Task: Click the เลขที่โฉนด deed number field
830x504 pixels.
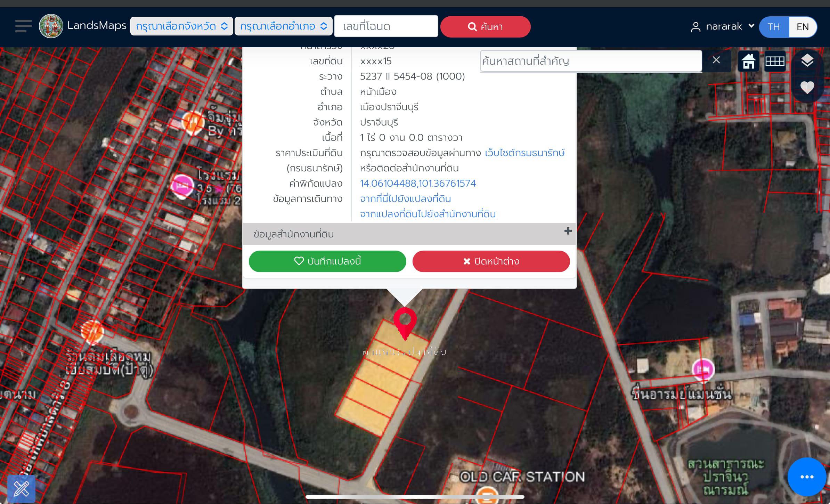Action: pos(386,26)
